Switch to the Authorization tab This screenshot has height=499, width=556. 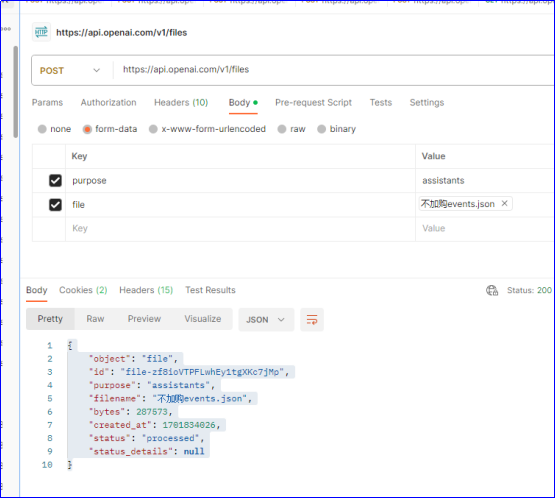coord(109,102)
